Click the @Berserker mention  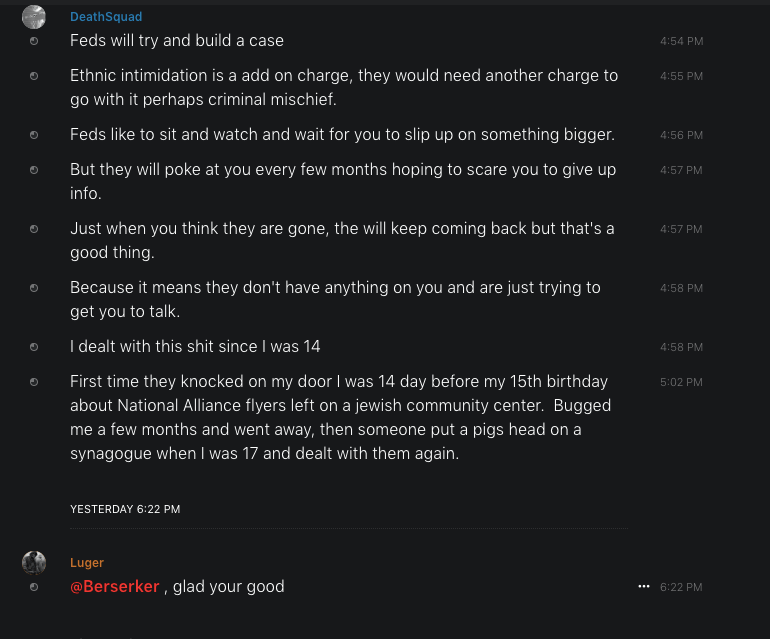click(115, 587)
